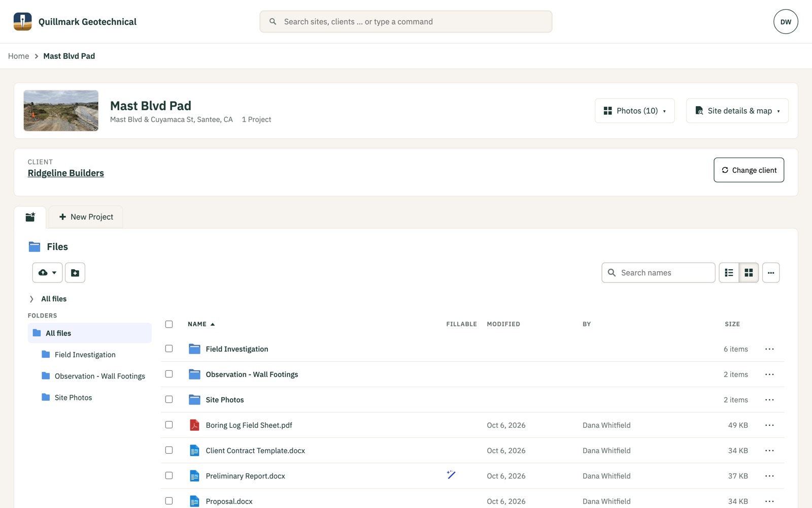Screen dimensions: 812x508
Task: Click the cloud upload dropdown button
Action: point(47,273)
